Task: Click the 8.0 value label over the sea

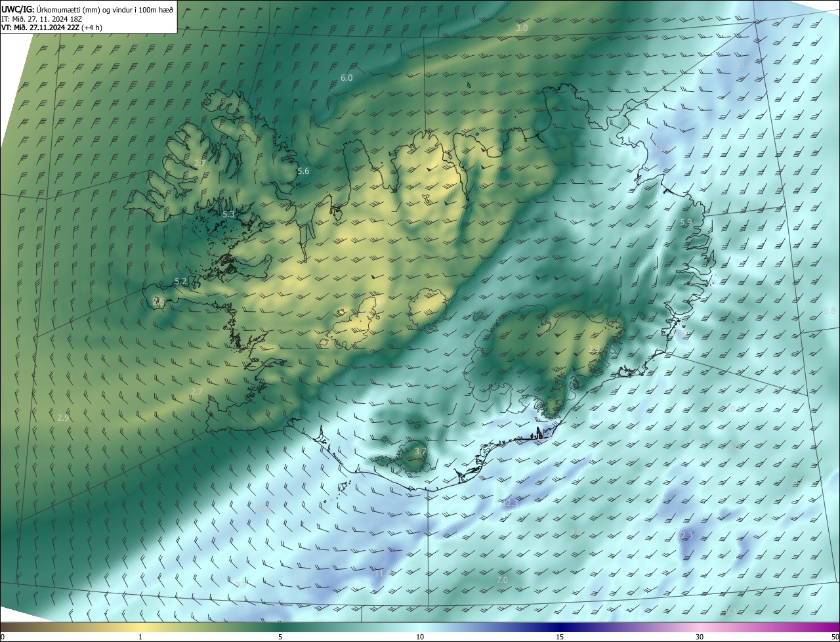Action: [x=576, y=532]
